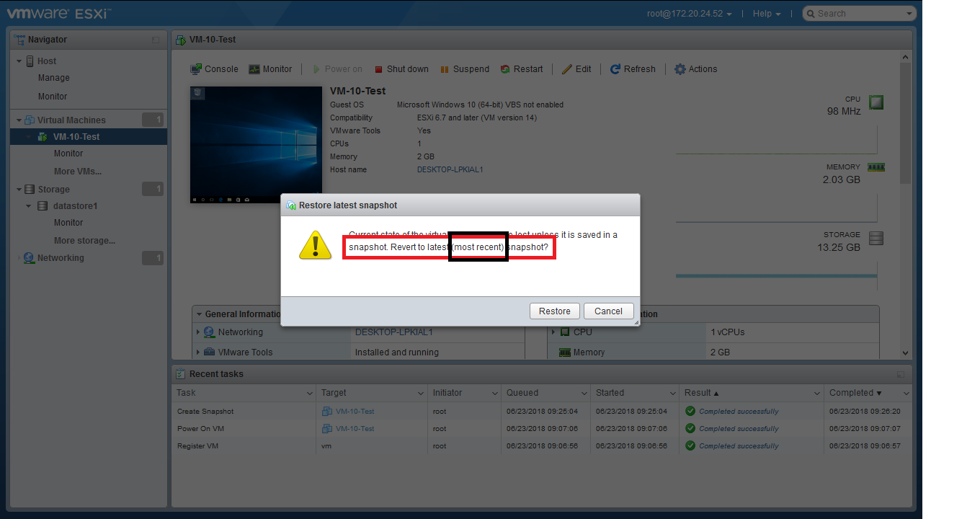Refresh the VM view
The width and height of the screenshot is (980, 519).
coord(615,69)
